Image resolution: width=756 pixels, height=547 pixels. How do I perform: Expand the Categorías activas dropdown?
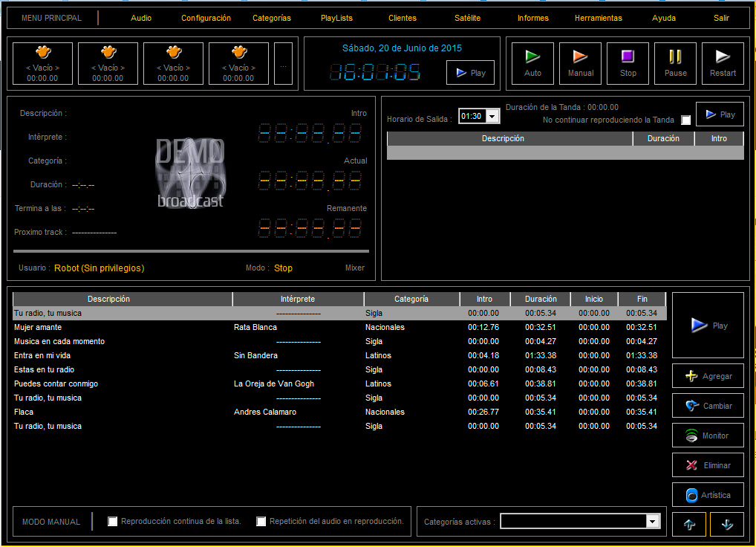pyautogui.click(x=652, y=521)
